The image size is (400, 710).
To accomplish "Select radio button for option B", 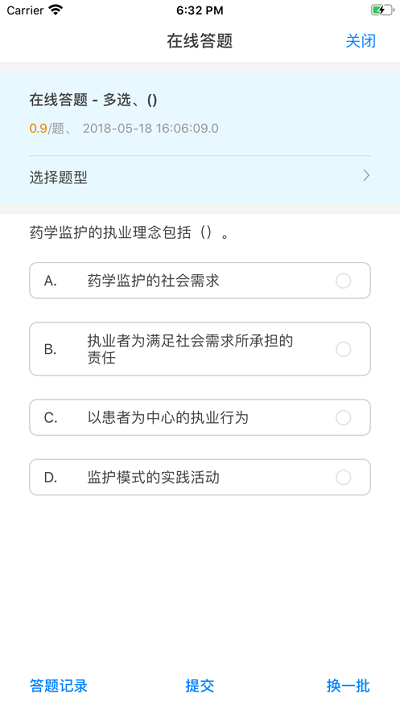I will pos(343,349).
